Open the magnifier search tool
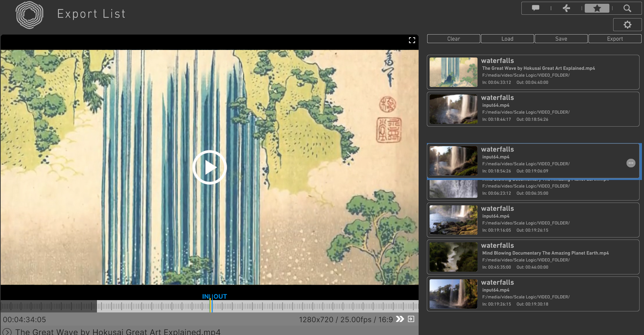The image size is (644, 335). (x=627, y=8)
